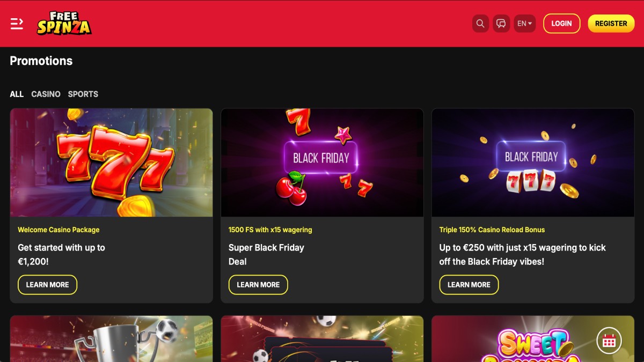Switch to the CASINO tab
Viewport: 644px width, 362px height.
46,94
